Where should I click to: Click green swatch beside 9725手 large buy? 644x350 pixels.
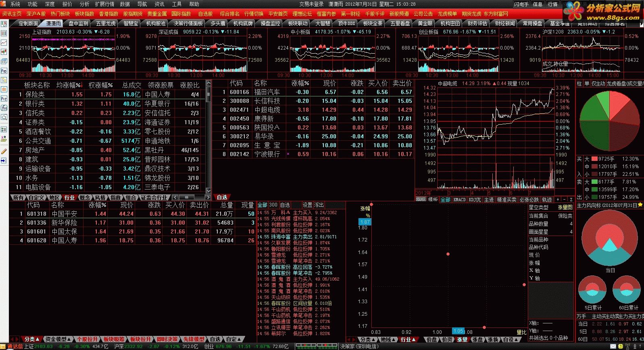click(594, 159)
